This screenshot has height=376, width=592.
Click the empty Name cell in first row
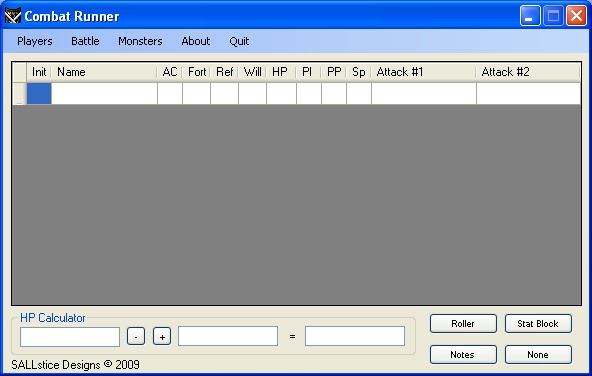[104, 93]
